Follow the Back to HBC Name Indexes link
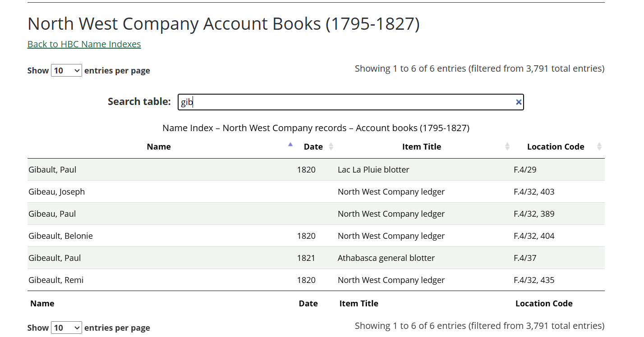The height and width of the screenshot is (337, 644). 84,44
